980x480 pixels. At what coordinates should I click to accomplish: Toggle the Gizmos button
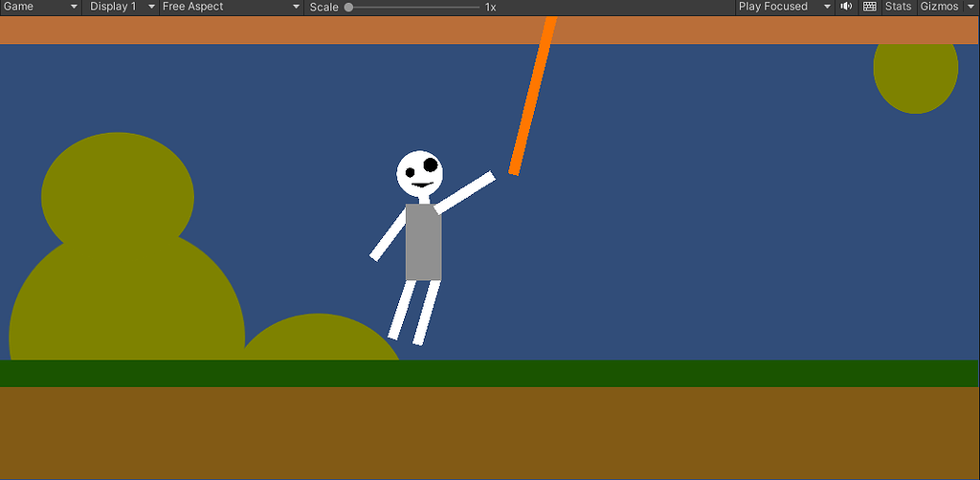(x=940, y=7)
